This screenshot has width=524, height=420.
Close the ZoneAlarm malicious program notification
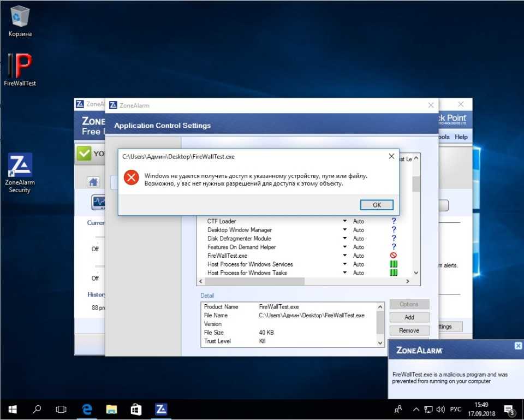pyautogui.click(x=518, y=346)
